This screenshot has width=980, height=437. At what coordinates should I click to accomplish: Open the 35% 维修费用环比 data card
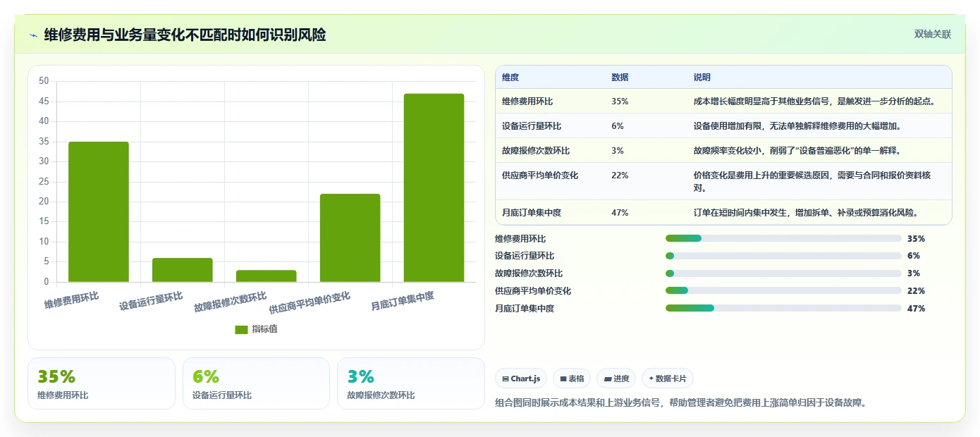coord(102,383)
